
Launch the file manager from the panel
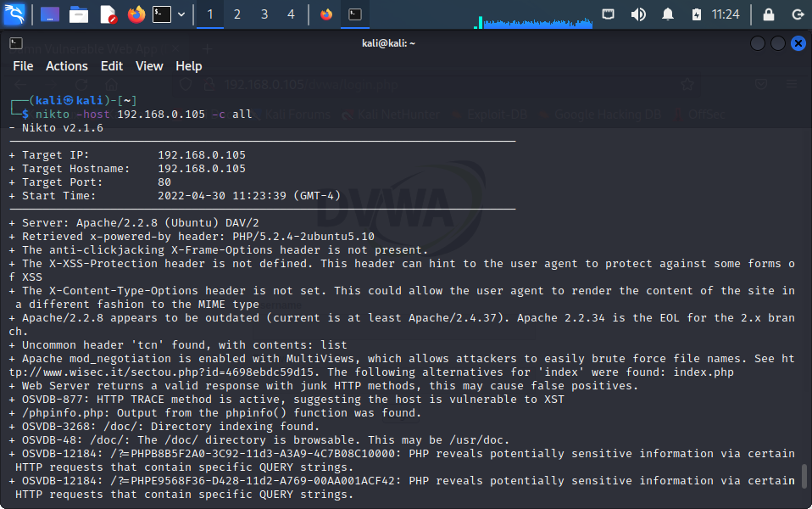click(79, 14)
